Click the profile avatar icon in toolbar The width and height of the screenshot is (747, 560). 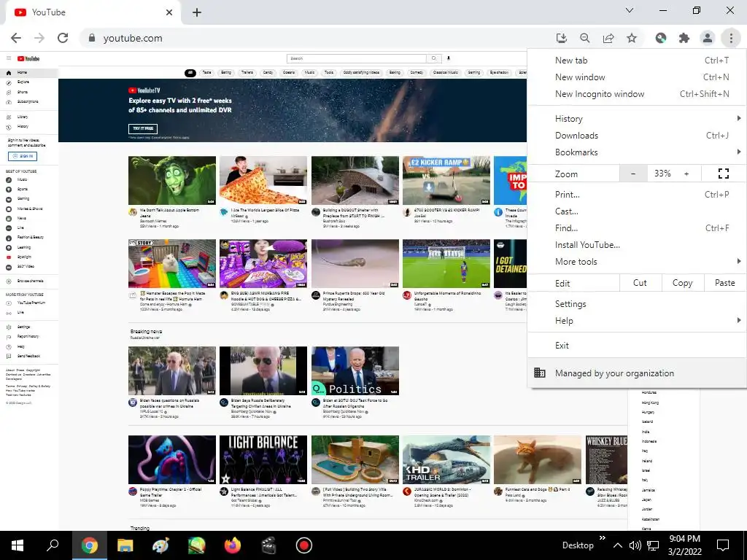(708, 38)
